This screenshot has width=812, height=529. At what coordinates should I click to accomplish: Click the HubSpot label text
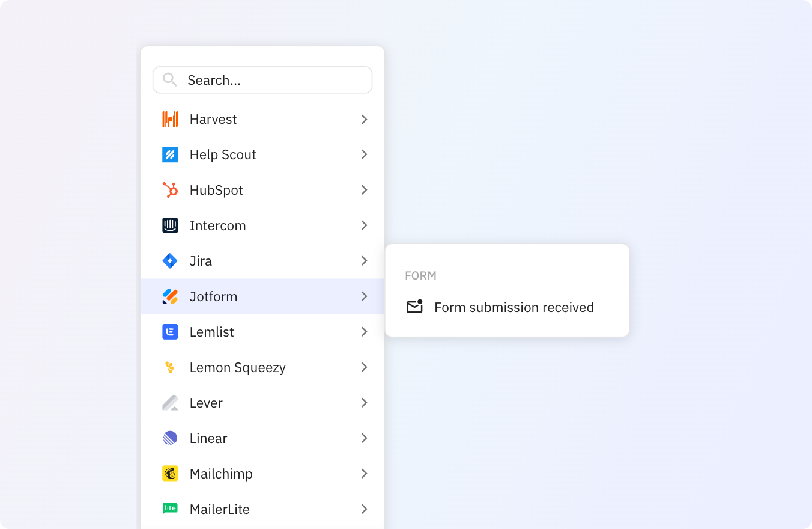point(216,190)
